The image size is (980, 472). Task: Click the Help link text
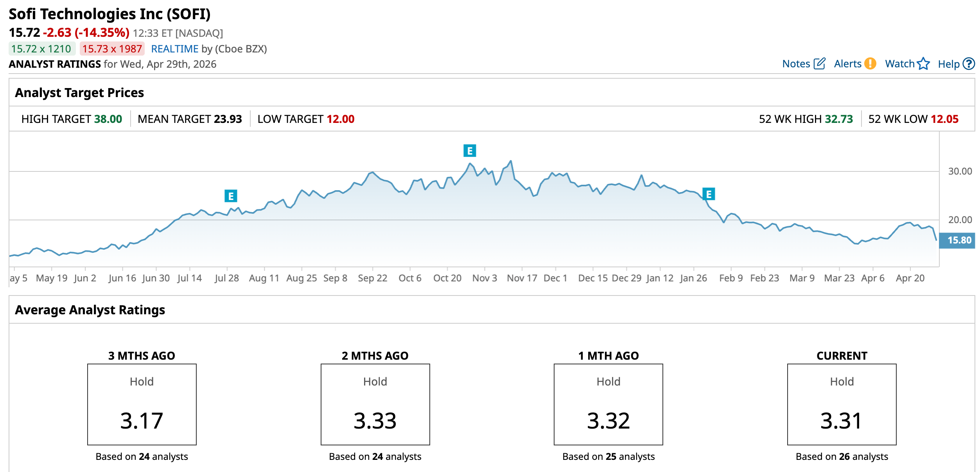(x=949, y=64)
